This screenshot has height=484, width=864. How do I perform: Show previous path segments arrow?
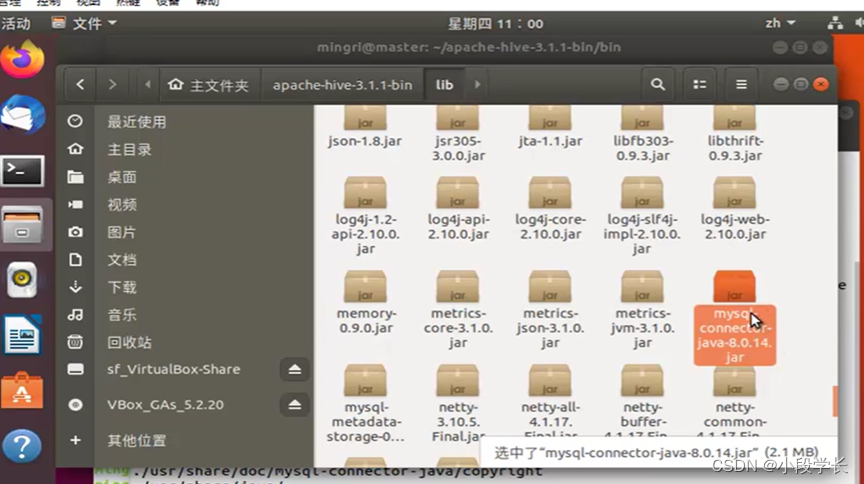(147, 84)
